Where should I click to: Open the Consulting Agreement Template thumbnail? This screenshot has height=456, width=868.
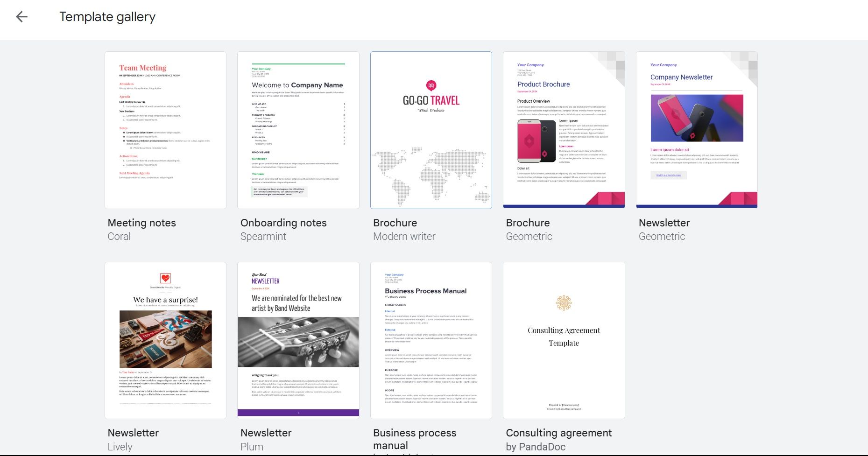[564, 340]
